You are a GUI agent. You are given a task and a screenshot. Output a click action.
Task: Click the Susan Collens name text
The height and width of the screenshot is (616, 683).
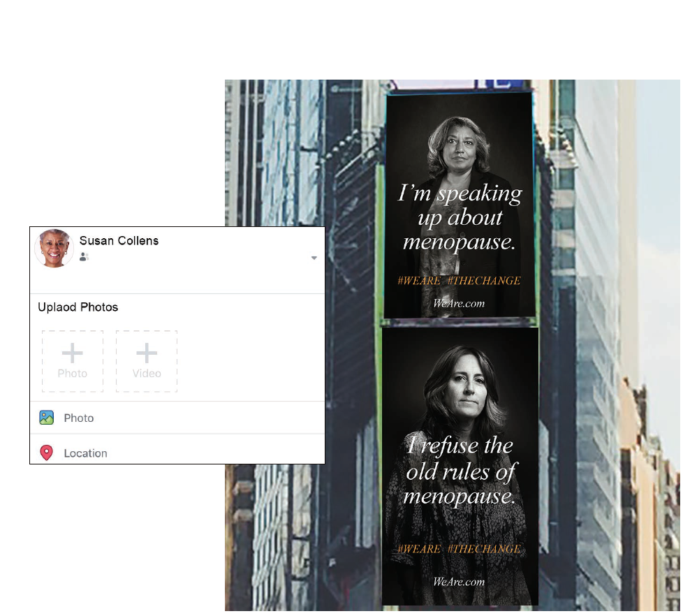(119, 240)
